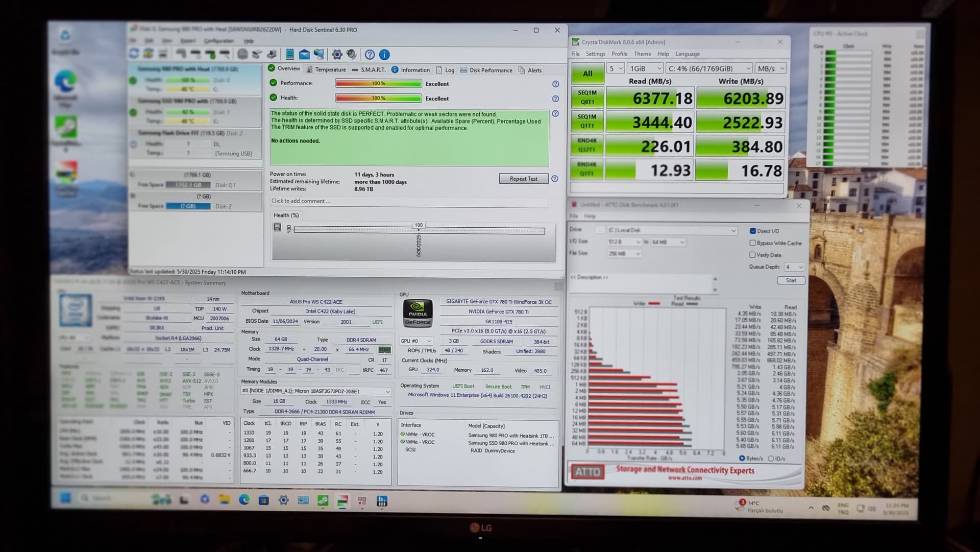Enable Verify Data checkbox in ATTO
The width and height of the screenshot is (980, 552).
click(752, 255)
